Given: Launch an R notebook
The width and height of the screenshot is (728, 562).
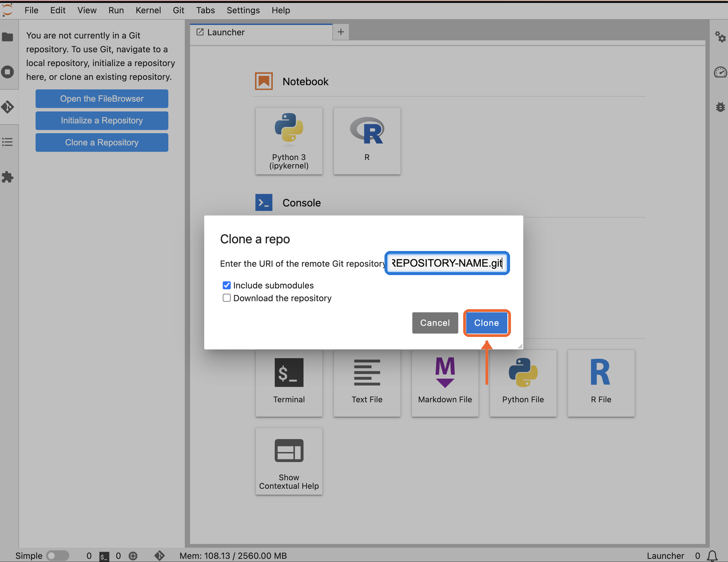Looking at the screenshot, I should 367,141.
